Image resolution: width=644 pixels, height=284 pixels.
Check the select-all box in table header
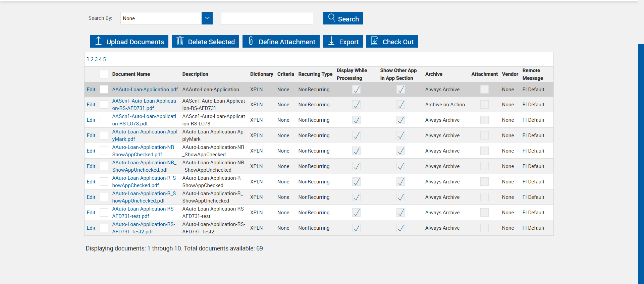(x=104, y=74)
